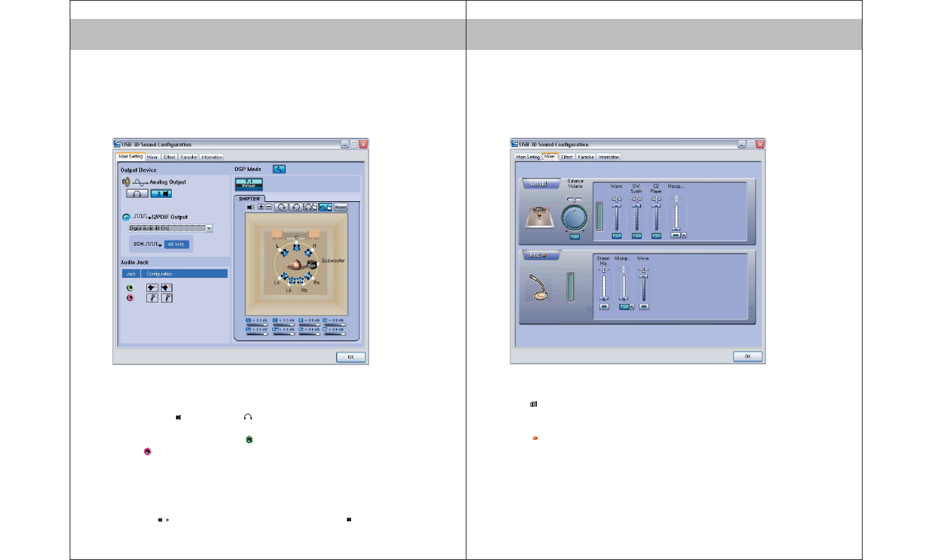
Task: Click front left speaker L in diagram
Action: tap(285, 253)
